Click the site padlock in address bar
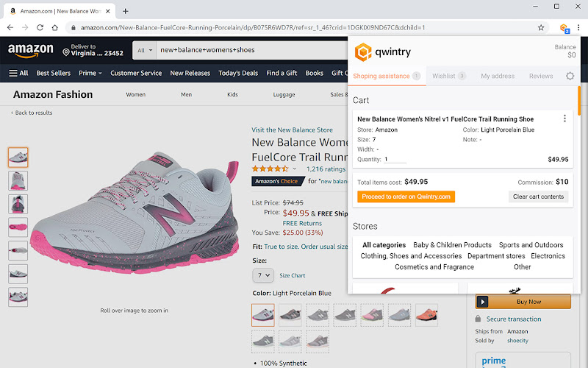Viewport: 588px width, 368px height. point(73,27)
